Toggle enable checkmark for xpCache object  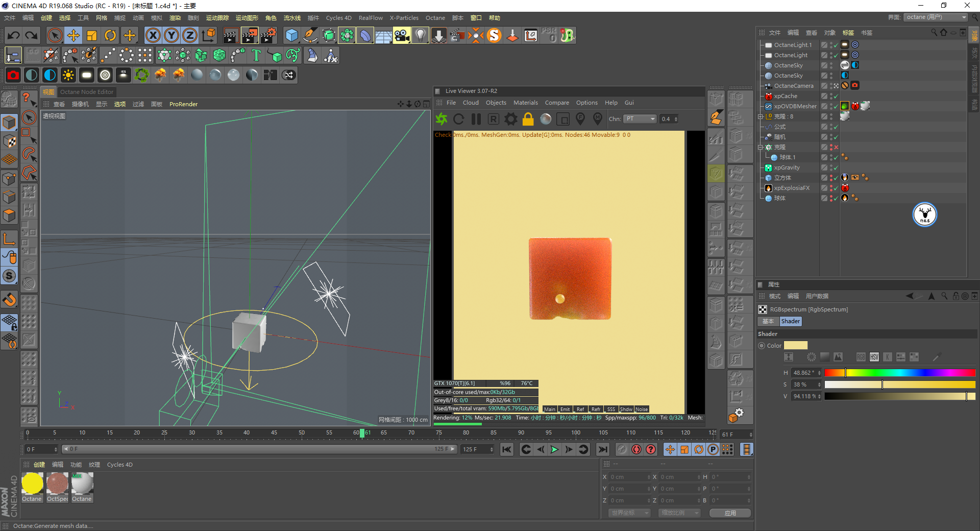[836, 96]
